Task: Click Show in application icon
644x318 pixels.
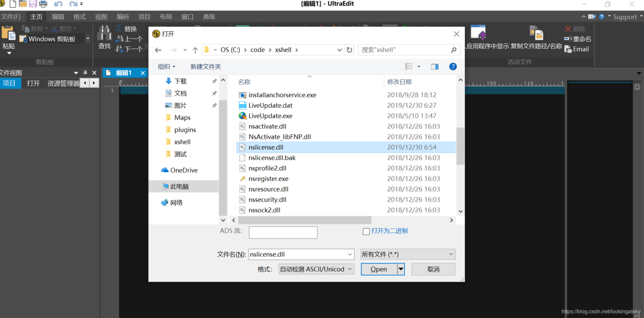Action: pos(478,33)
